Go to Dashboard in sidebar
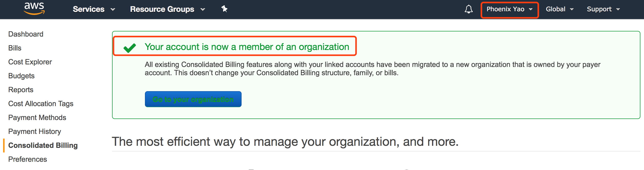Screen dimensions: 644x170 point(26,34)
